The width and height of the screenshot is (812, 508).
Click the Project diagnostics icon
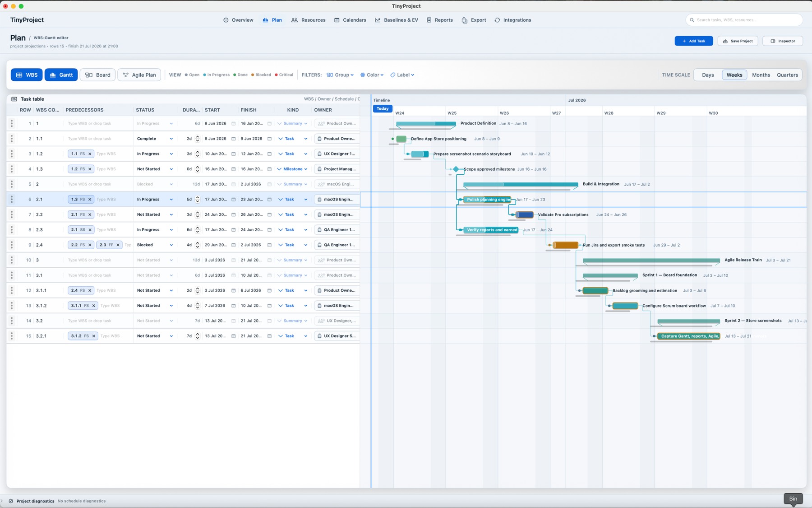11,501
